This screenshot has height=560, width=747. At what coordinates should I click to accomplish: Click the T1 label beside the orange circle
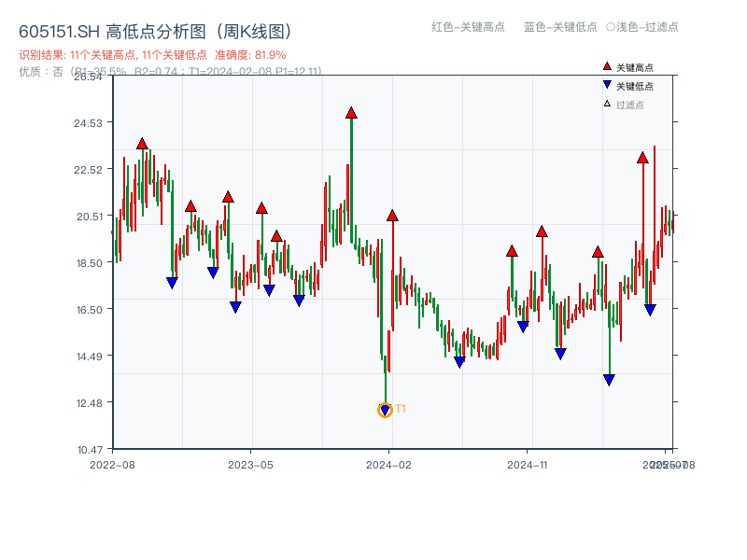pos(402,409)
